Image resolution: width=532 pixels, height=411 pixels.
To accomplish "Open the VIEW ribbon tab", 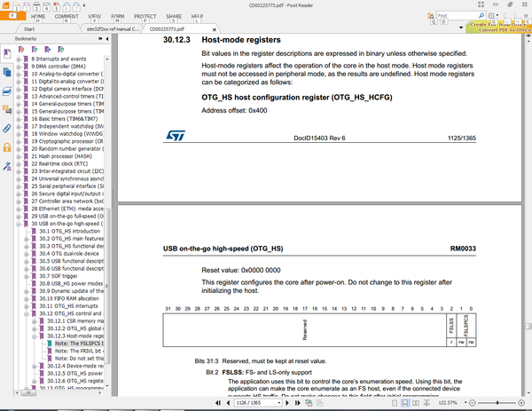I will tap(94, 16).
